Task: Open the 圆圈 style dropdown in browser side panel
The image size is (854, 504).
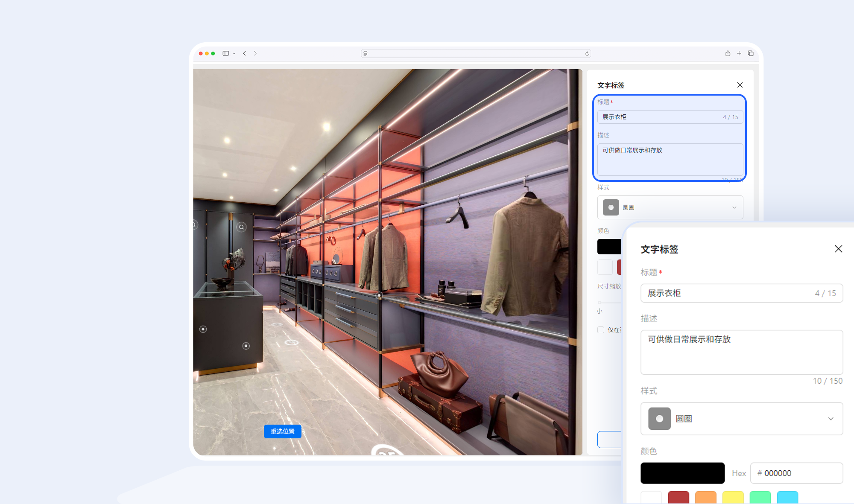Action: coord(670,207)
